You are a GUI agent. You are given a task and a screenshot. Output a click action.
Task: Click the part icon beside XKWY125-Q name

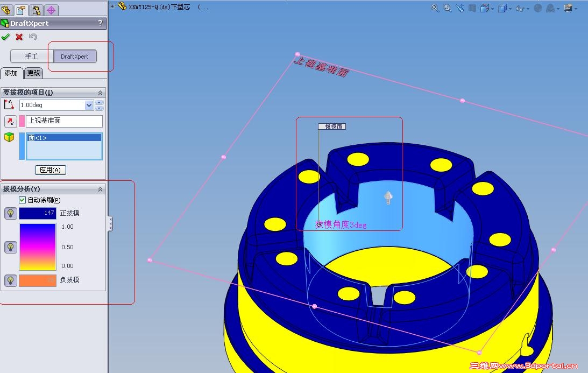click(x=122, y=6)
